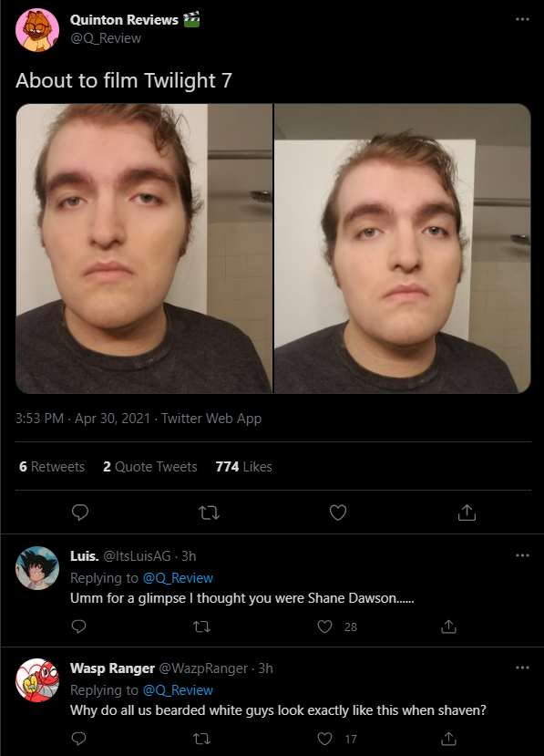This screenshot has width=544, height=756.
Task: View the 6 Retweets list
Action: tap(52, 467)
